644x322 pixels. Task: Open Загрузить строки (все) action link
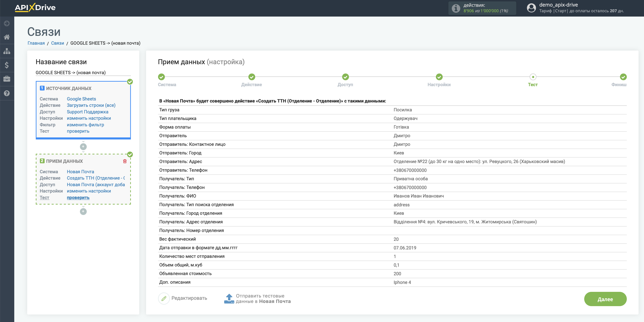click(91, 105)
